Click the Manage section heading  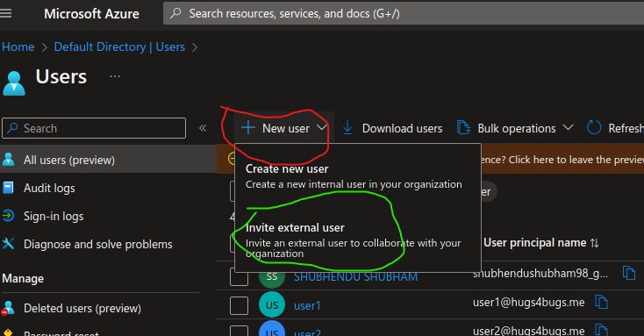(x=23, y=278)
